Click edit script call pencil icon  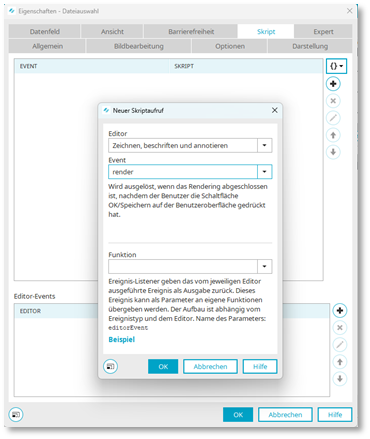pos(333,118)
